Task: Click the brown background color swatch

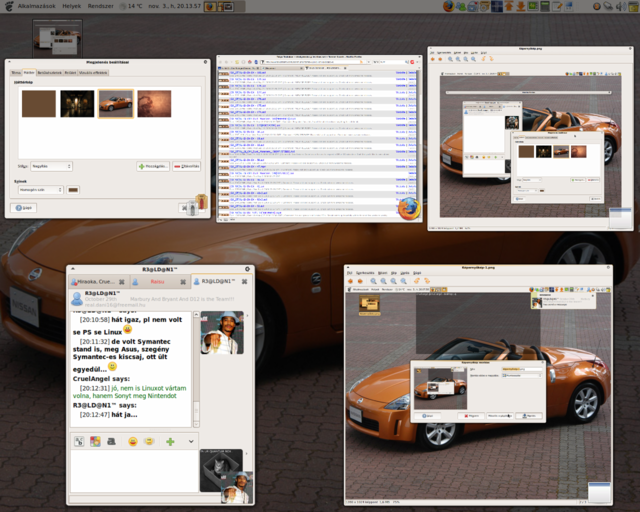Action: [73, 189]
